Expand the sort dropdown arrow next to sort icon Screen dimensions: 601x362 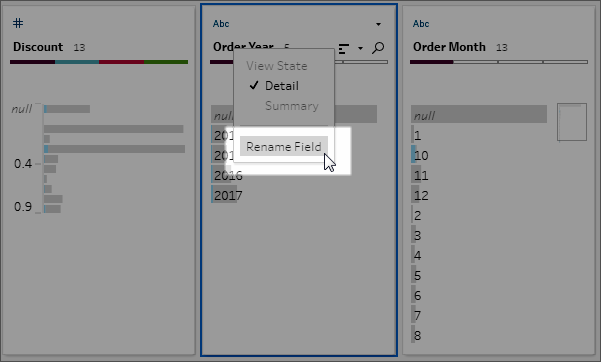coord(360,48)
